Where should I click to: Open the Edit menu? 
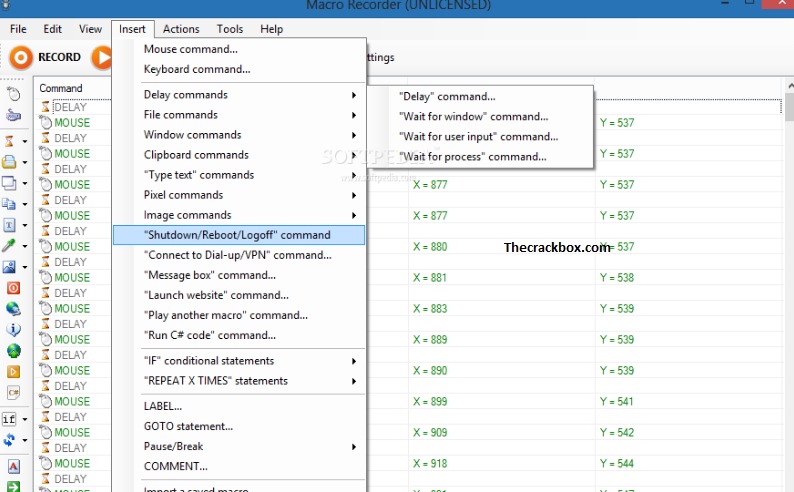pyautogui.click(x=53, y=29)
